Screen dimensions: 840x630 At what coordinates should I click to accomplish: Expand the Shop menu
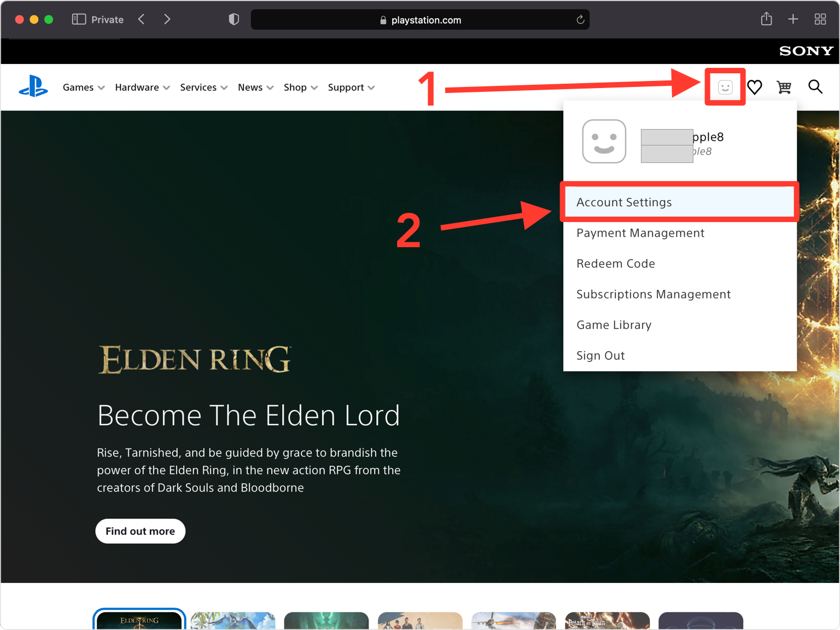pyautogui.click(x=300, y=87)
